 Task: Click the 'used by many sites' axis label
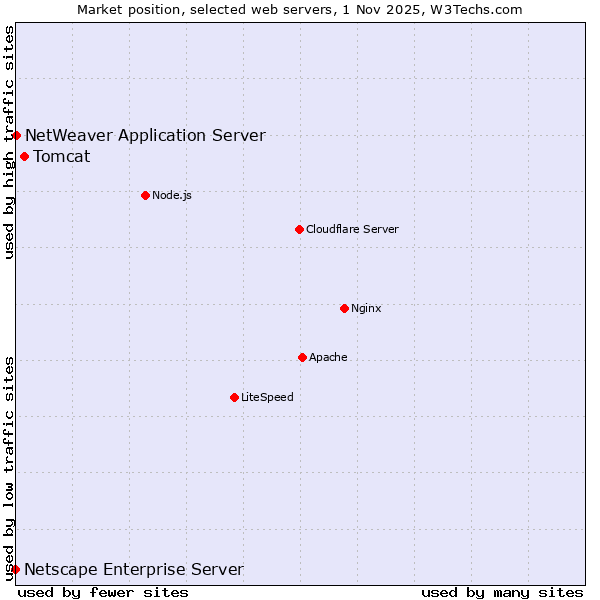pos(502,592)
